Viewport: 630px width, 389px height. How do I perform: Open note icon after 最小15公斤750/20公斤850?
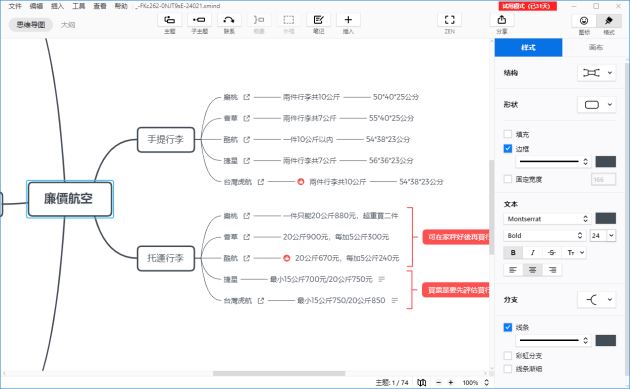click(395, 300)
